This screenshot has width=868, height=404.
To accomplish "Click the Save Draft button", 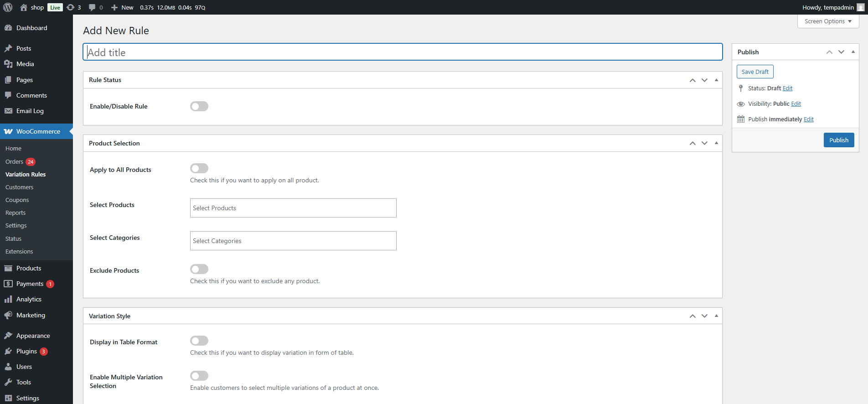I will tap(754, 72).
